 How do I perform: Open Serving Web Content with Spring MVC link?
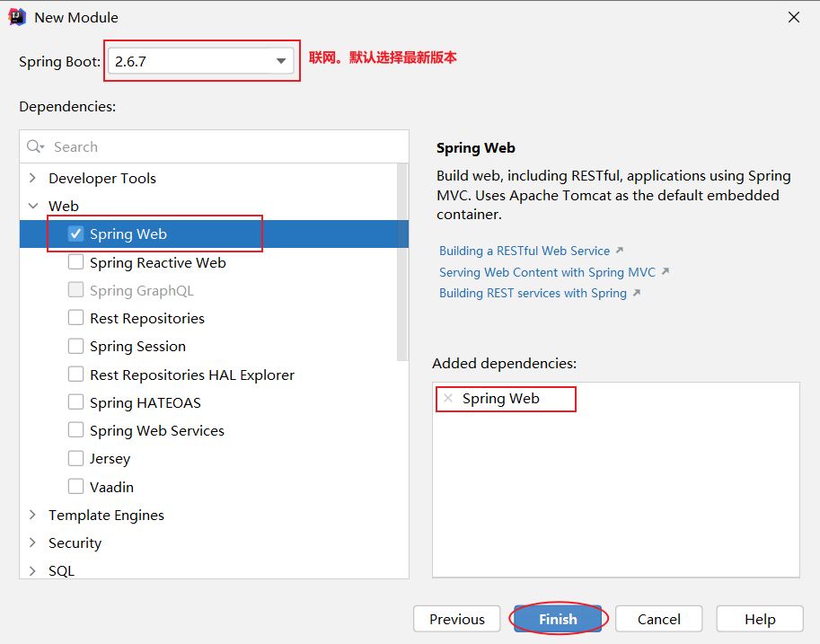(x=547, y=272)
